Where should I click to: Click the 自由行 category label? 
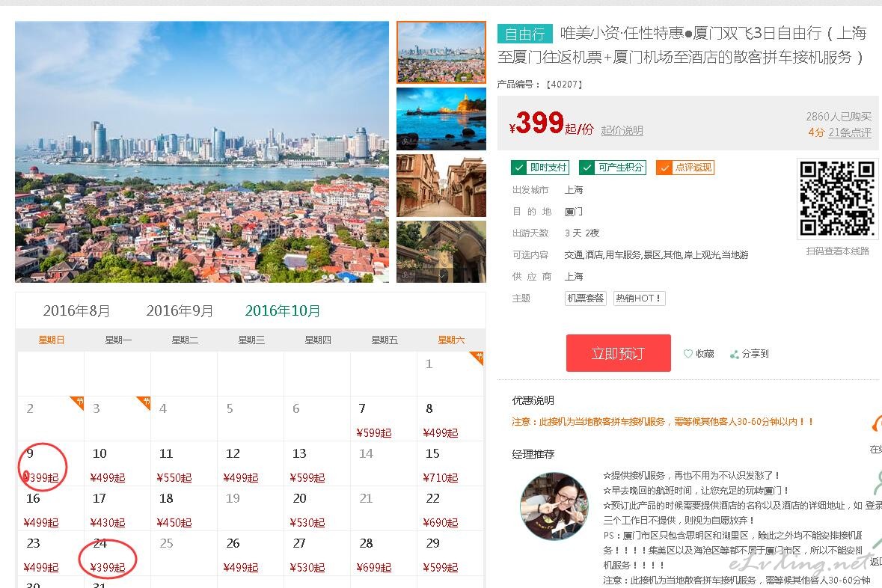coord(525,34)
